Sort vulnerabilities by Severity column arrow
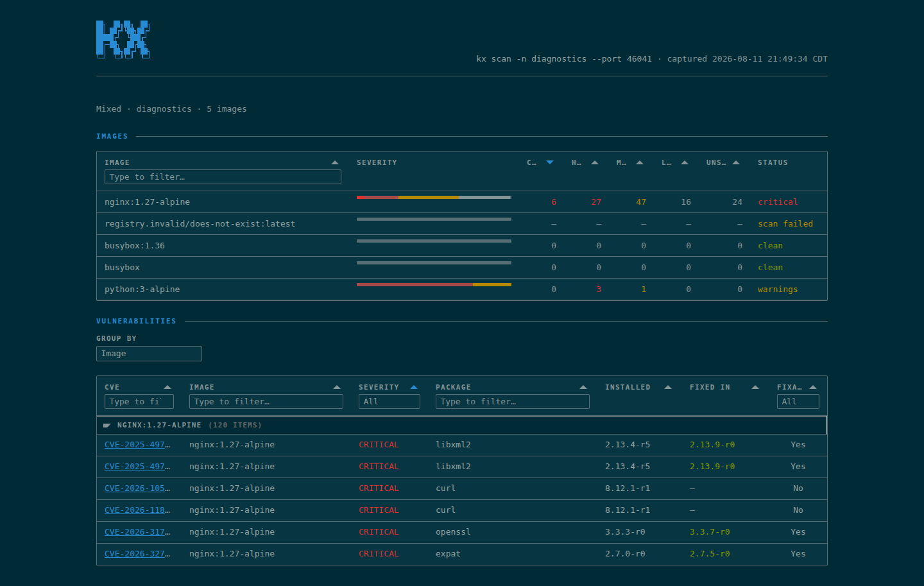Image resolution: width=924 pixels, height=586 pixels. (x=414, y=387)
